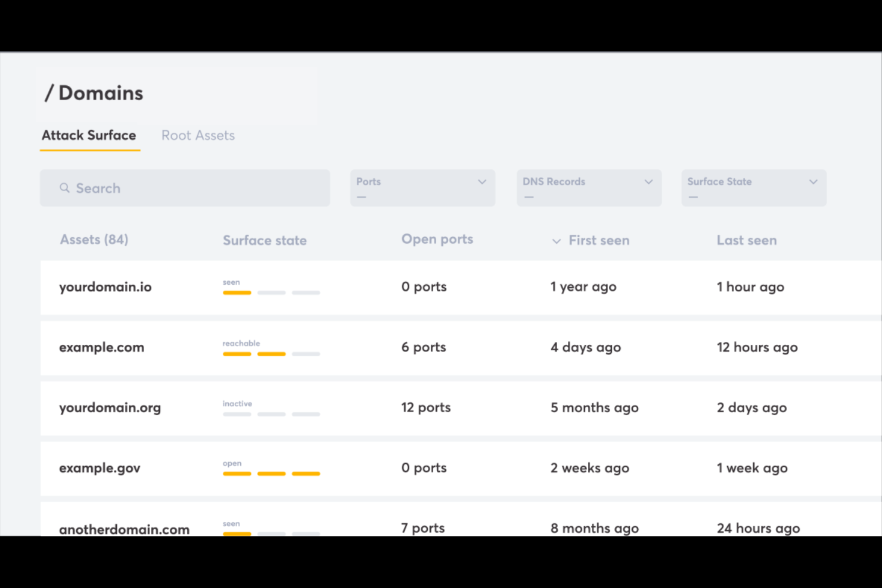The image size is (882, 588).
Task: Sort the table by Last seen column
Action: coord(747,240)
